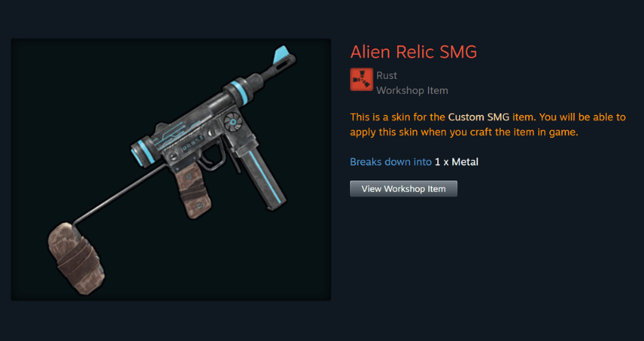
Task: Click the Workshop Item label
Action: pos(412,90)
